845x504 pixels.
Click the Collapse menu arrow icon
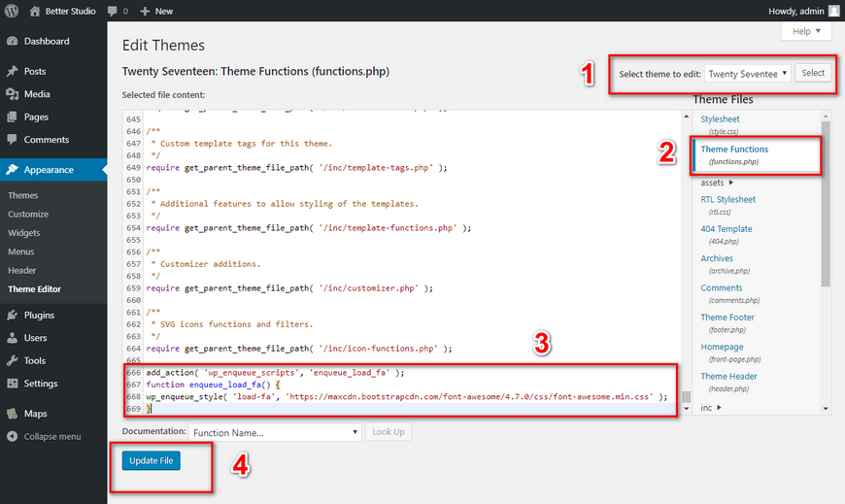pos(12,436)
